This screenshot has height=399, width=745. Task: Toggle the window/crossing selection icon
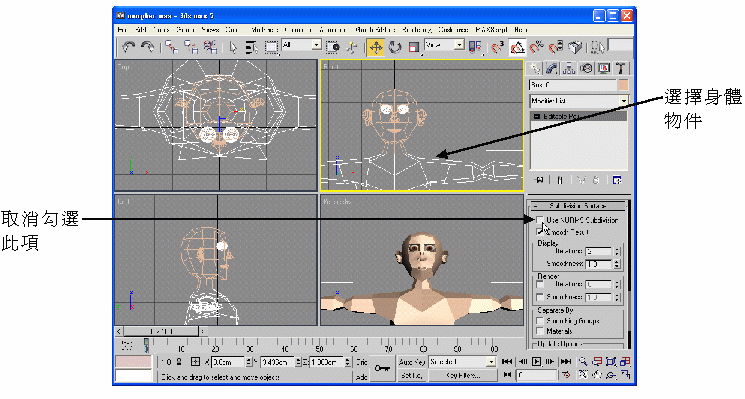point(333,47)
